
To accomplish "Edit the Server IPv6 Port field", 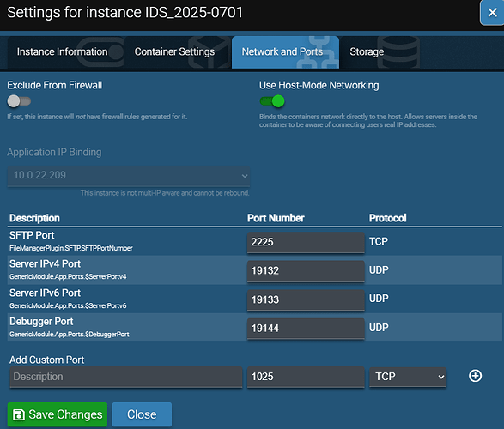I will coord(306,299).
